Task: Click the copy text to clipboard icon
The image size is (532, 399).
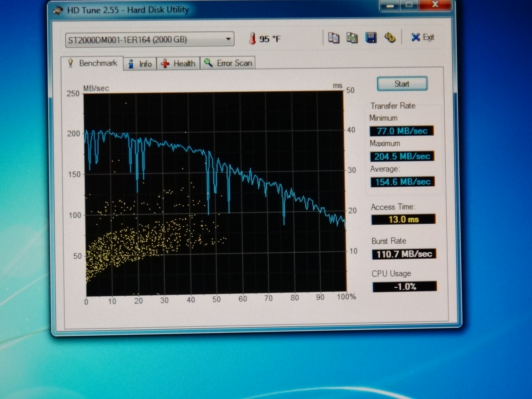Action: pyautogui.click(x=334, y=38)
